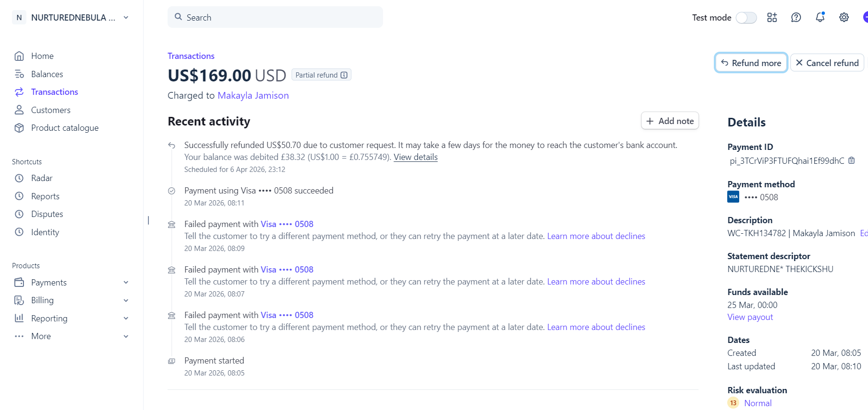
Task: Click the Add note button
Action: coord(670,121)
